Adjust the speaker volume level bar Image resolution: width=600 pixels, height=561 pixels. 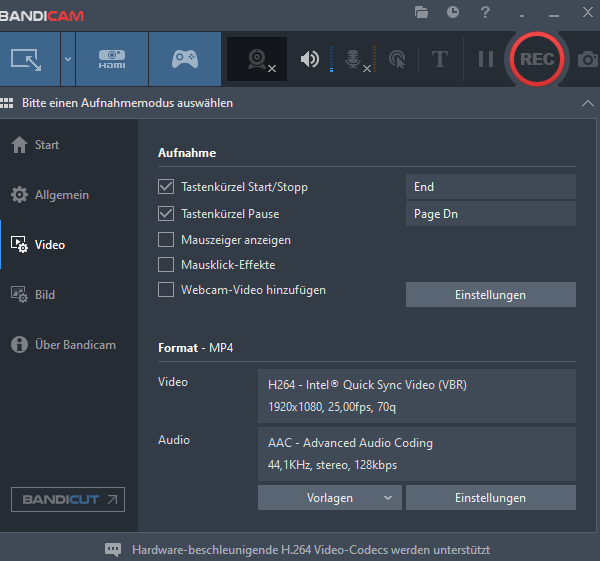331,59
